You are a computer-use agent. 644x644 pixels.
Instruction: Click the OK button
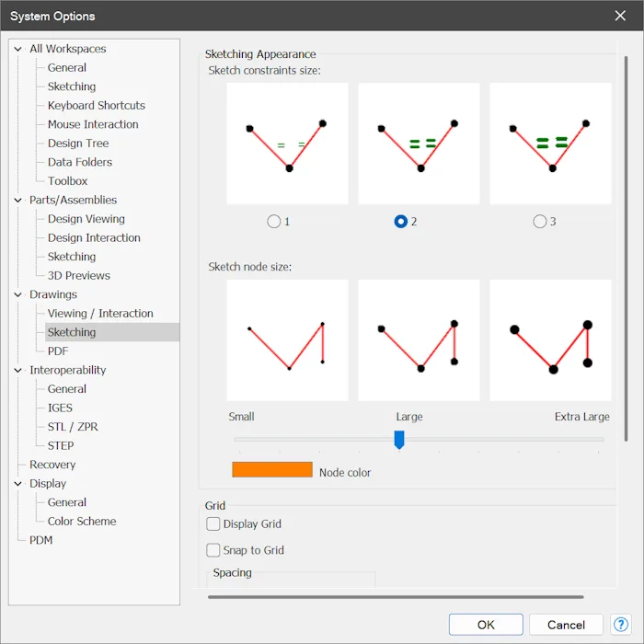(x=486, y=625)
